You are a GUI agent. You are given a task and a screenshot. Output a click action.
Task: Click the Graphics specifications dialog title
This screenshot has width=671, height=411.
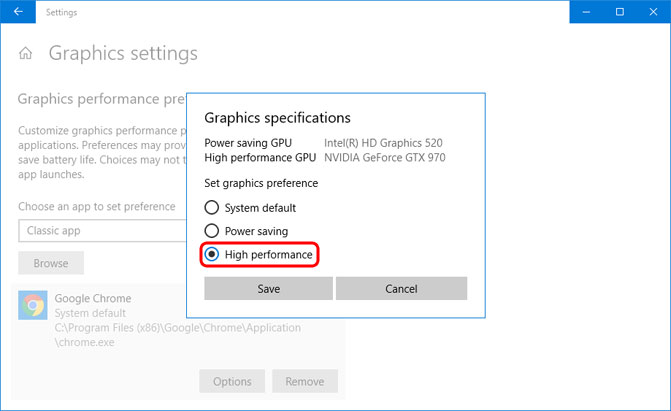(277, 118)
